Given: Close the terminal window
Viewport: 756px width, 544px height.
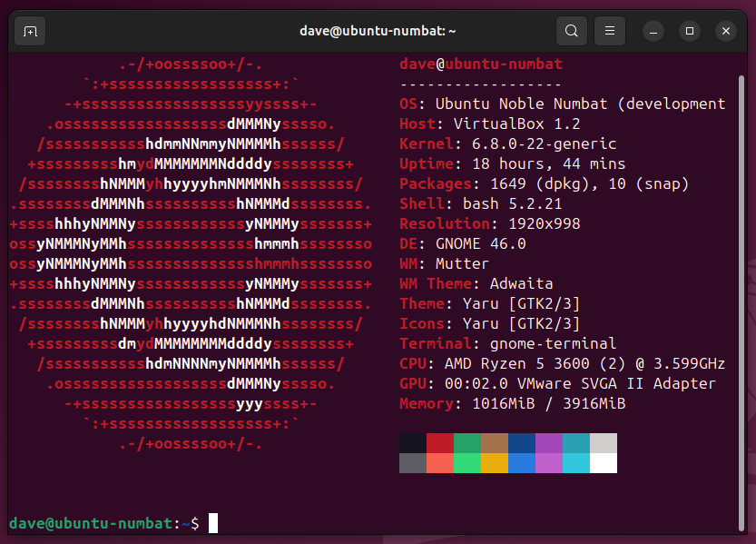Looking at the screenshot, I should pyautogui.click(x=726, y=32).
